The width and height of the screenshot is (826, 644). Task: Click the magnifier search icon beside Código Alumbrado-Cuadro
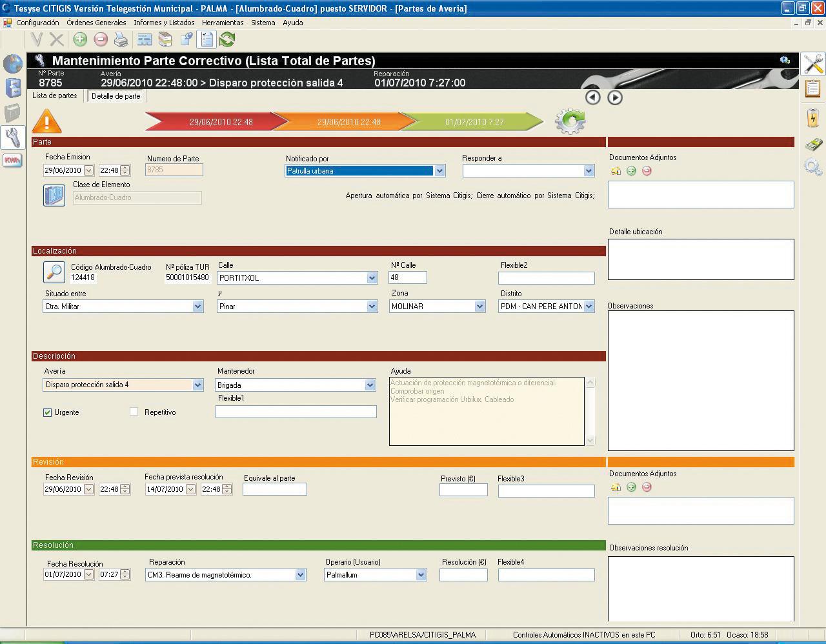point(54,272)
